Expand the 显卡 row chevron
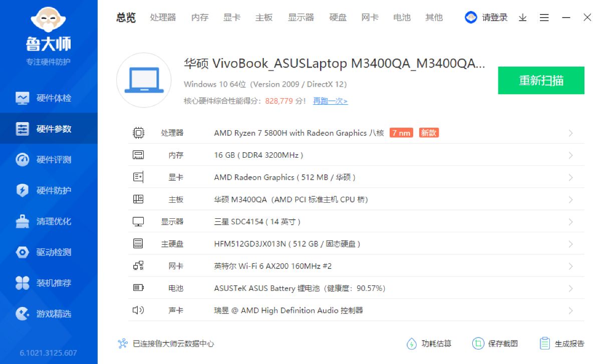Screen dimensions: 601x364 (x=570, y=177)
